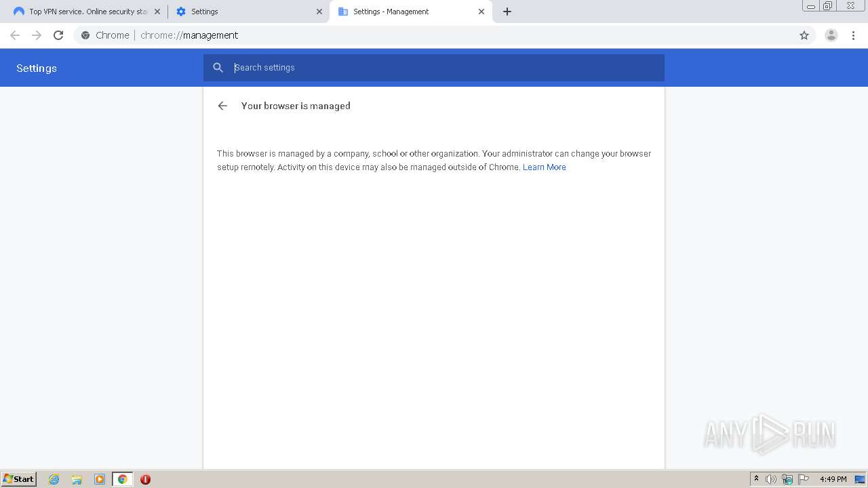Open the Action Center flag icon
Screen dimensions: 868x488
(x=804, y=479)
